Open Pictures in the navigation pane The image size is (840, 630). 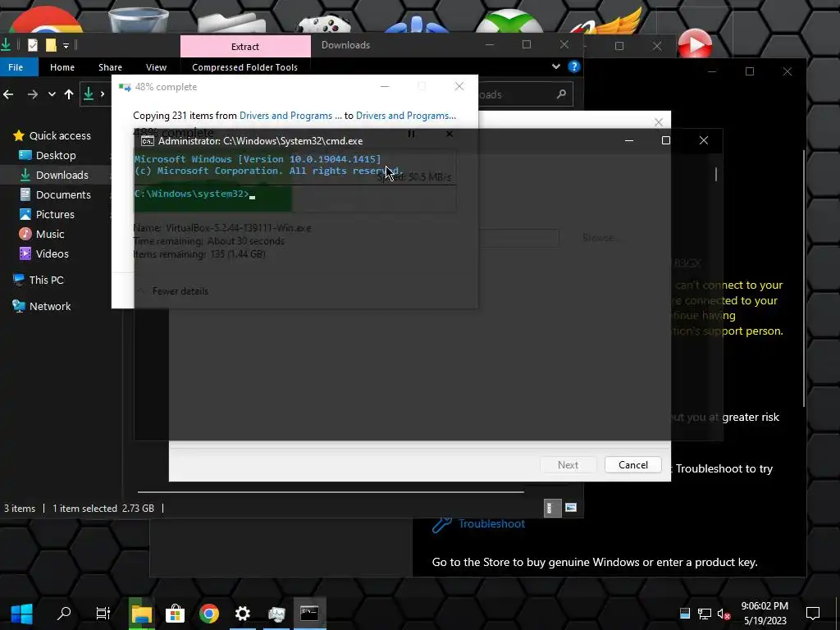pyautogui.click(x=56, y=214)
